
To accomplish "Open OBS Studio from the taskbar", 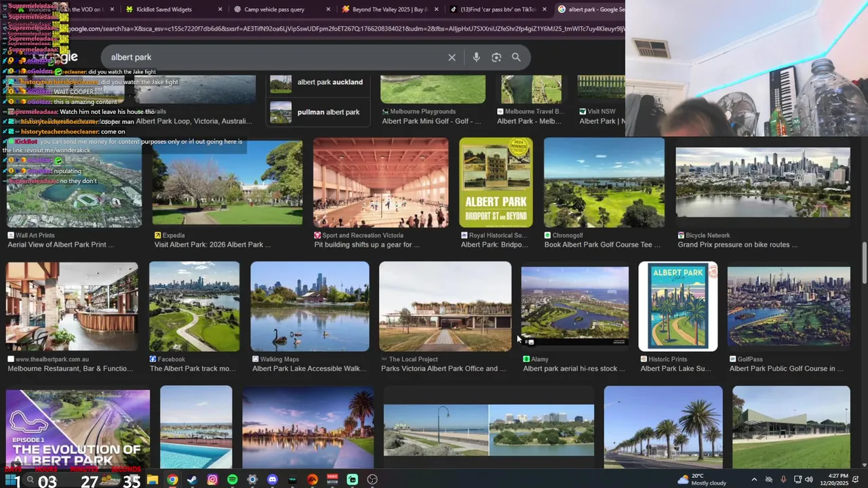I will pos(372,480).
